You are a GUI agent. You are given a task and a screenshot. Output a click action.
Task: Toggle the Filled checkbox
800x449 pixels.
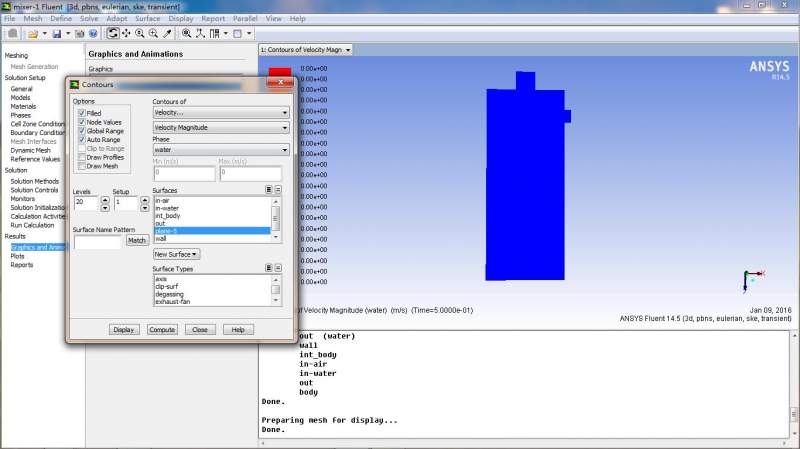click(82, 113)
